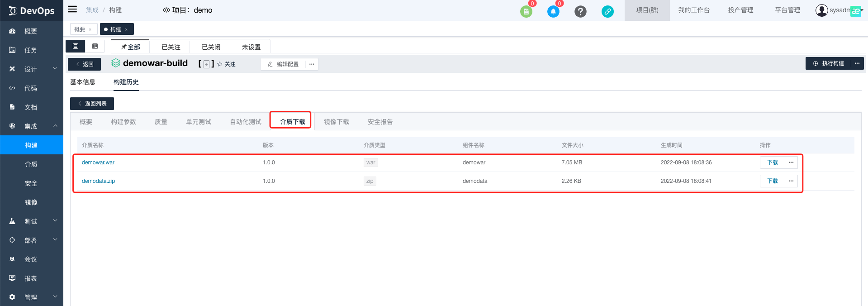
Task: Open 任务 in the sidebar
Action: [32, 50]
